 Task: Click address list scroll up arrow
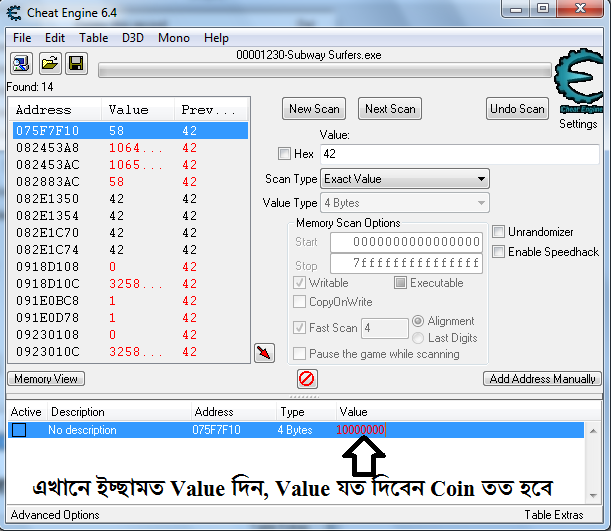tap(593, 431)
